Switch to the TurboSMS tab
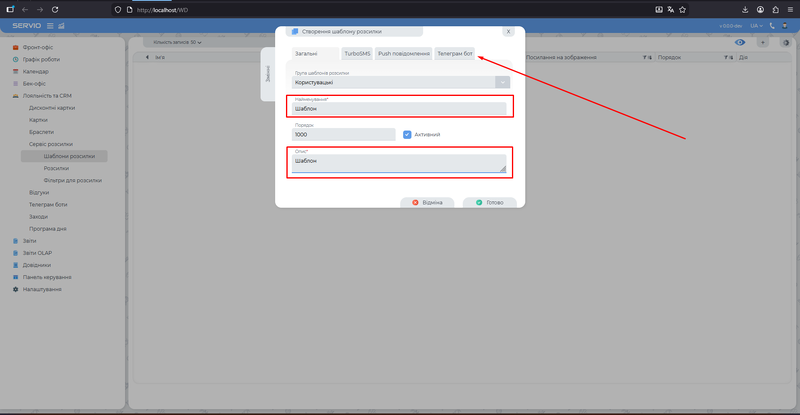This screenshot has width=800, height=415. pyautogui.click(x=356, y=54)
